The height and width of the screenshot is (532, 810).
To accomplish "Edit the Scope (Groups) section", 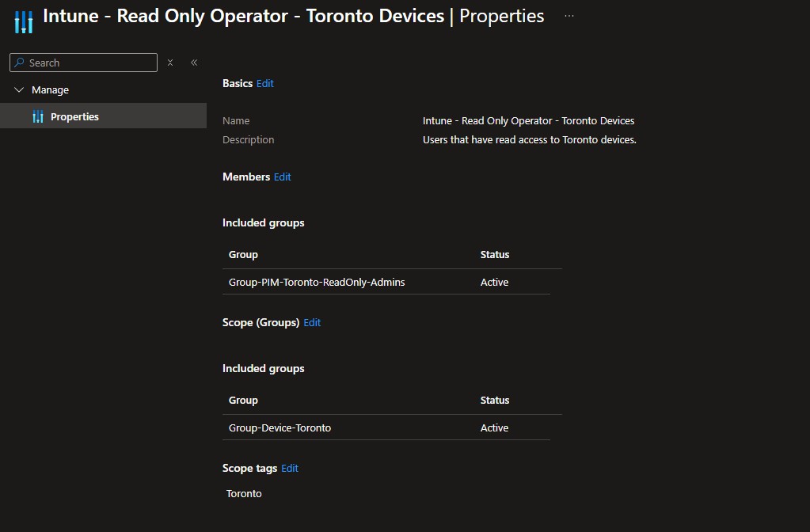I will (312, 323).
